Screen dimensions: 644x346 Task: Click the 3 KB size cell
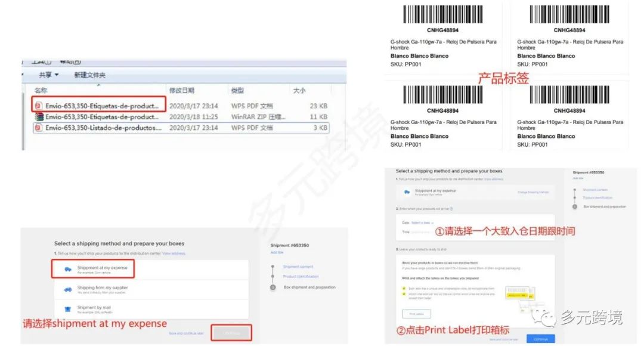pos(321,128)
